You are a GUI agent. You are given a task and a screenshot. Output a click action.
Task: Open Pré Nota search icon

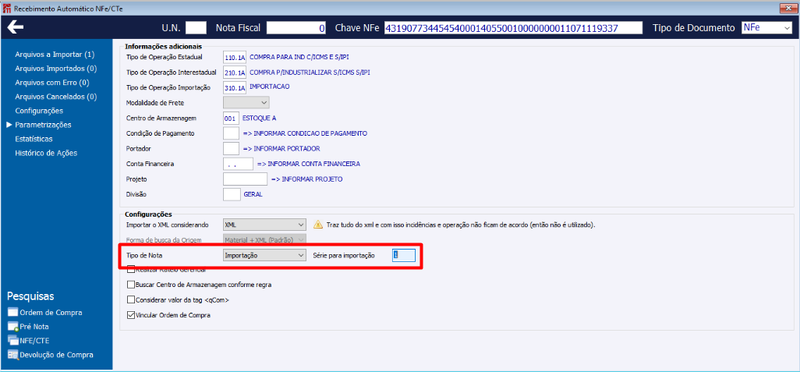click(x=13, y=327)
